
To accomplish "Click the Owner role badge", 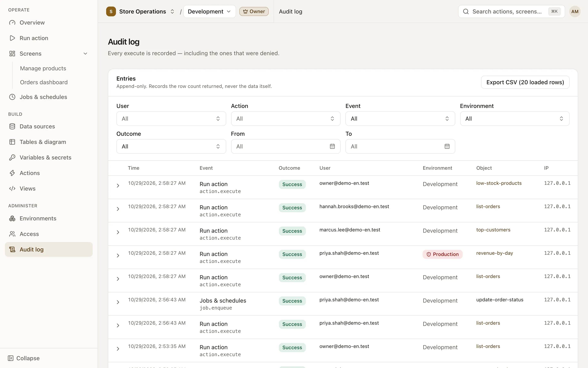I will coord(254,11).
